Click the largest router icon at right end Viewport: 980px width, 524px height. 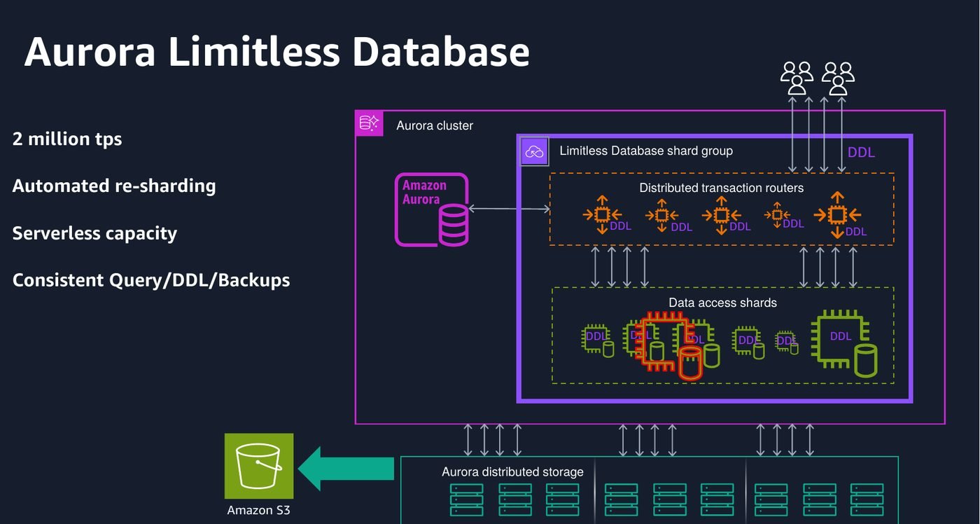pyautogui.click(x=836, y=215)
